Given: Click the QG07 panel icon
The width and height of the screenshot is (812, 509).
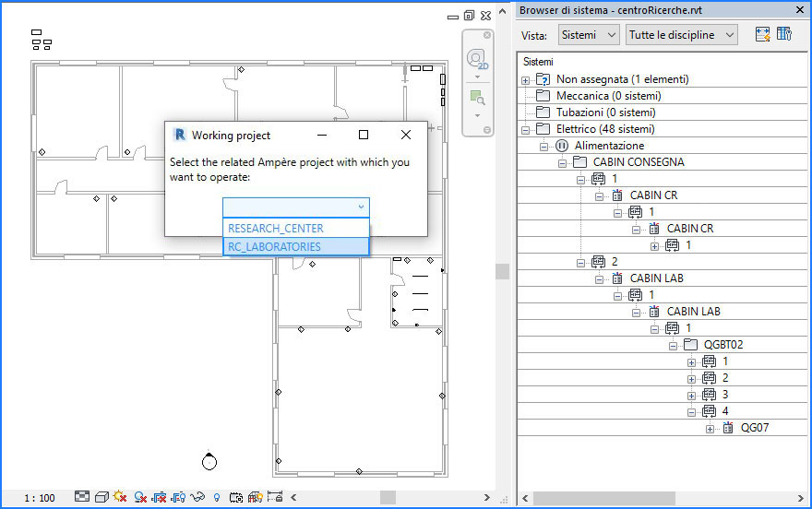Looking at the screenshot, I should (728, 428).
